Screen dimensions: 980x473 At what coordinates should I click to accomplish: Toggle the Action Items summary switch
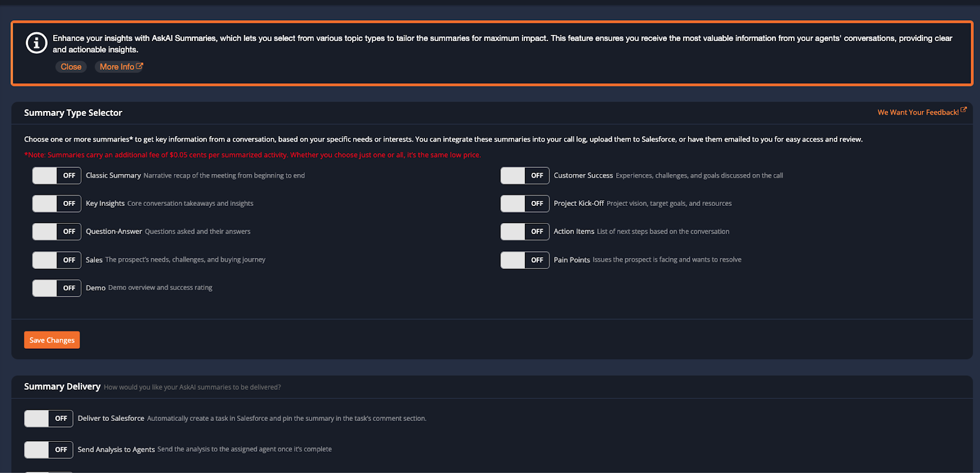[x=524, y=232]
